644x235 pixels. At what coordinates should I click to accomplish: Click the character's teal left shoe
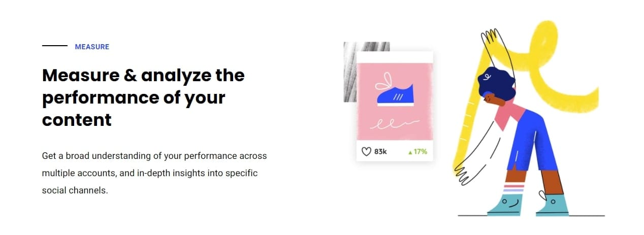(505, 205)
